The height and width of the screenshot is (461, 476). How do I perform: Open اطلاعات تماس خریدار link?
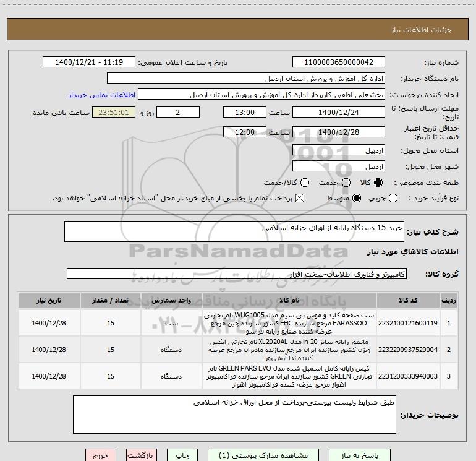[x=102, y=95]
